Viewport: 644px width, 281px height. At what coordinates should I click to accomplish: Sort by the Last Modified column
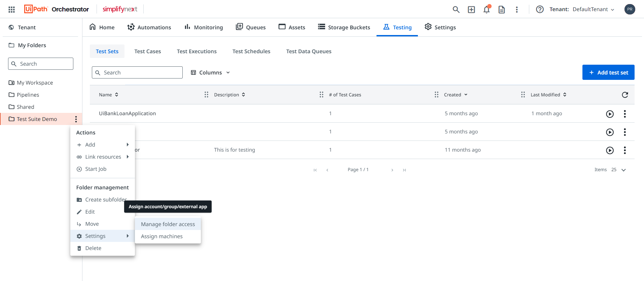(x=549, y=95)
